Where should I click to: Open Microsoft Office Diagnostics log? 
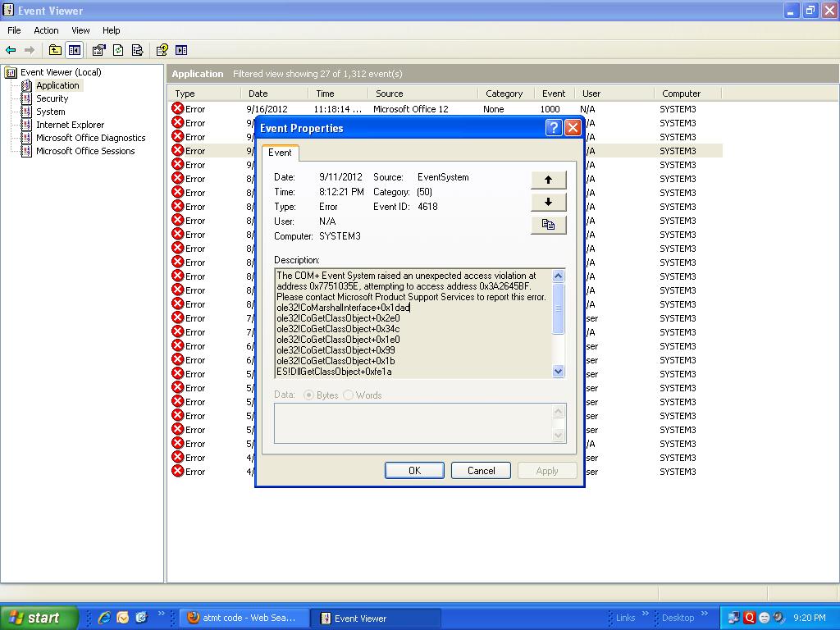[90, 138]
